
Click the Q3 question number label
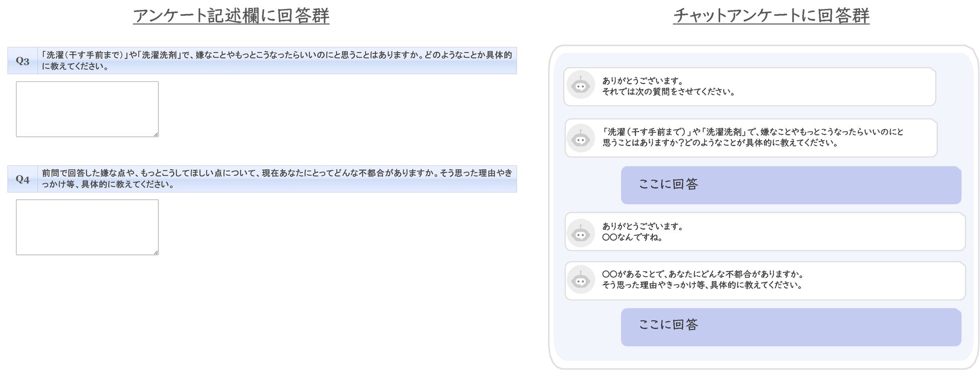click(23, 61)
